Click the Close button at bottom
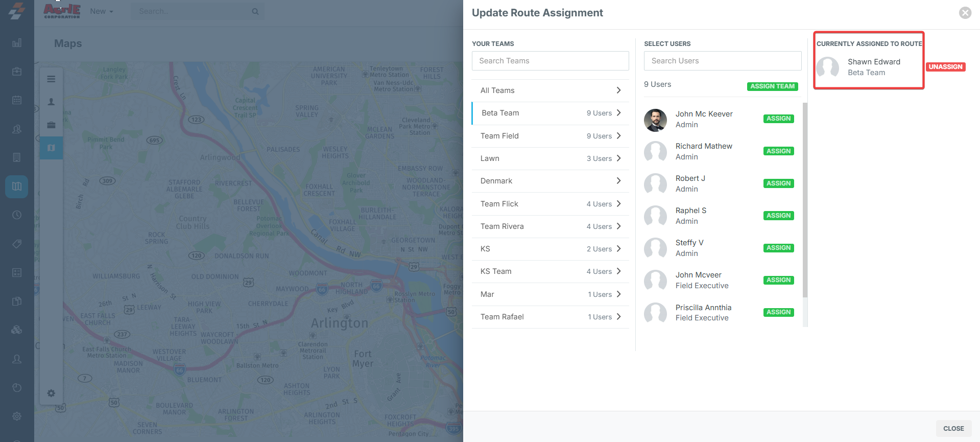Viewport: 980px width, 442px height. 953,429
